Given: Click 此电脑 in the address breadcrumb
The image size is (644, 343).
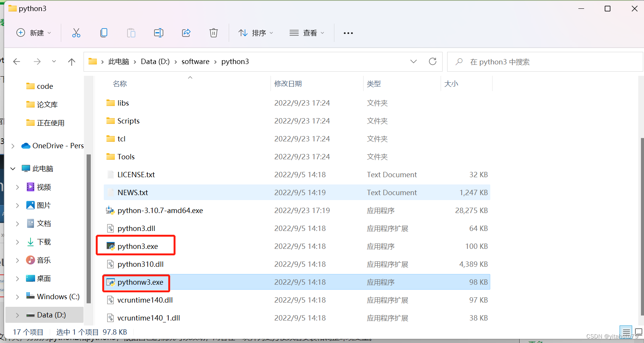Looking at the screenshot, I should (119, 61).
